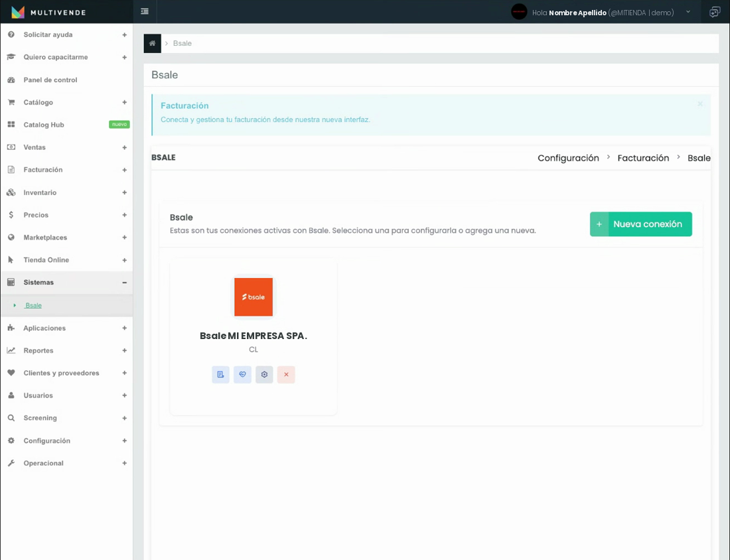Click dollar sign icon for Precios
The width and height of the screenshot is (730, 560).
click(x=11, y=214)
